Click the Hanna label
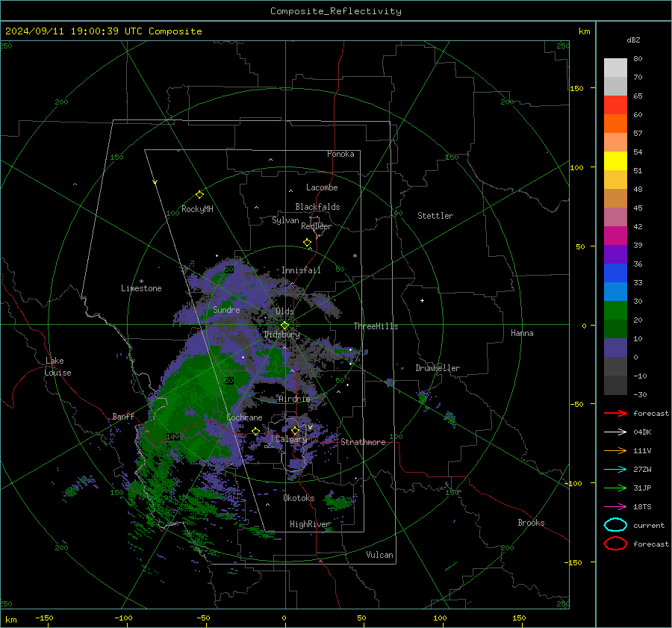 [522, 333]
